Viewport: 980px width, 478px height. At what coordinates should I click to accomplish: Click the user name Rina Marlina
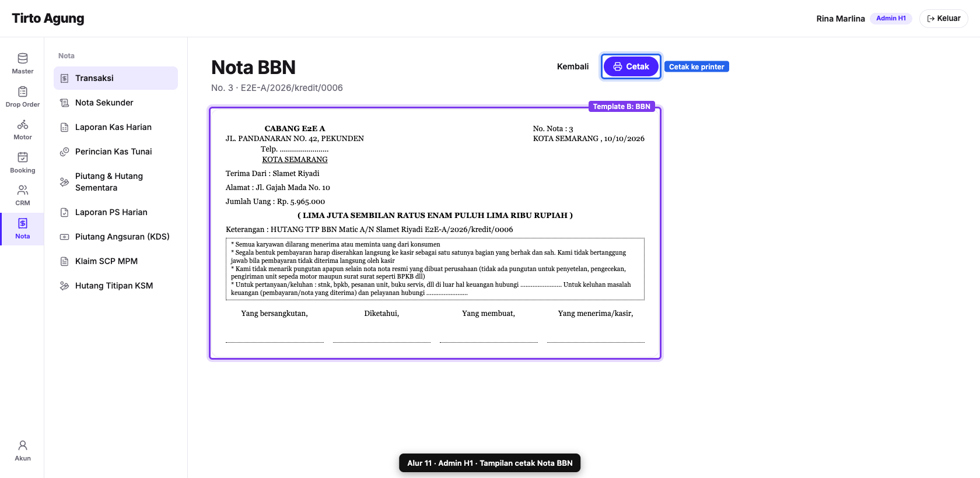pyautogui.click(x=841, y=19)
